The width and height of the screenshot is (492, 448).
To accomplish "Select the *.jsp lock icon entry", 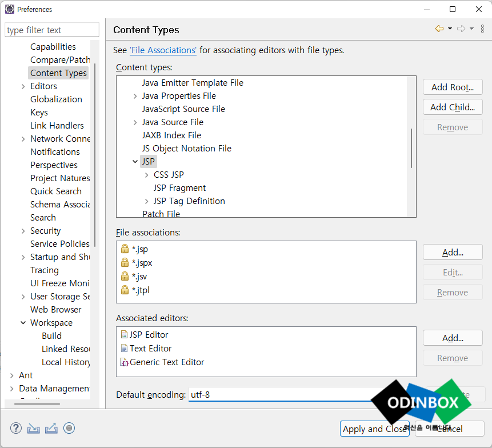I will click(x=125, y=249).
